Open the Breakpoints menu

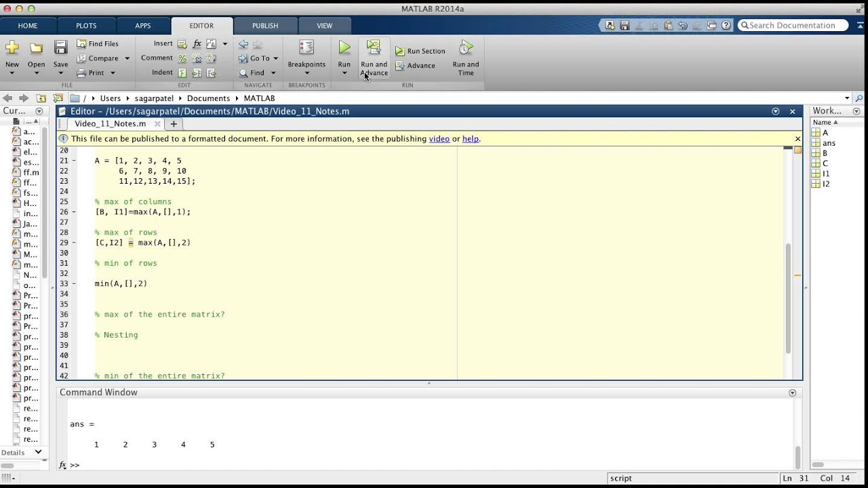(x=307, y=58)
